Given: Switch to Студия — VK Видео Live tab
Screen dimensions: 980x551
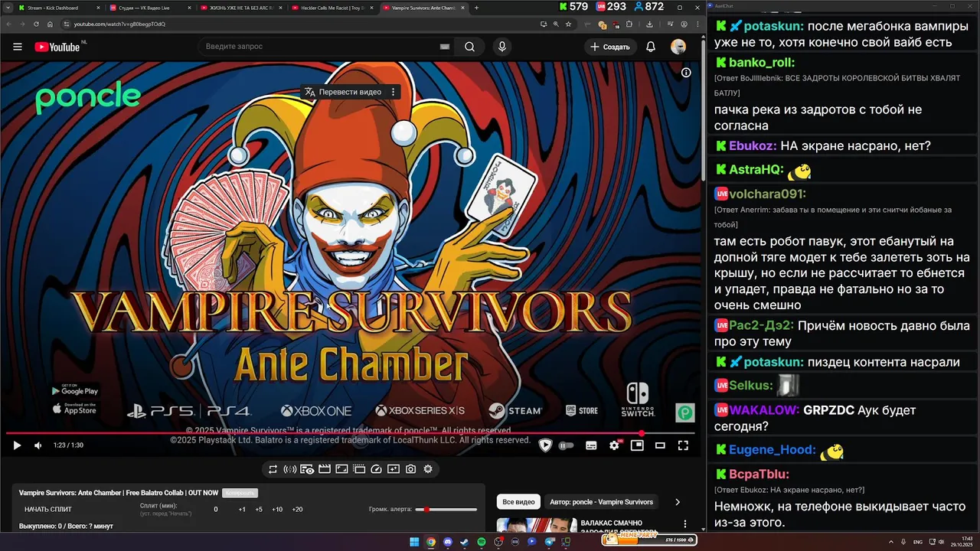Looking at the screenshot, I should point(149,8).
